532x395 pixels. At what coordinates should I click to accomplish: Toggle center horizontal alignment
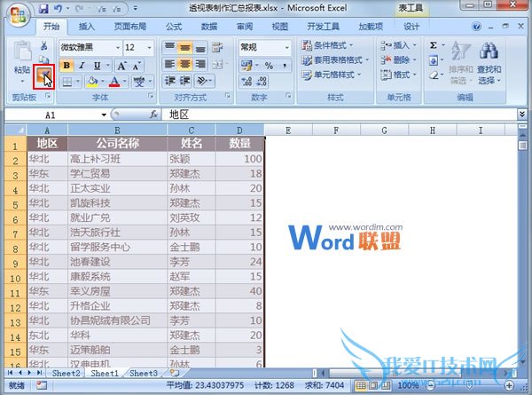click(185, 64)
